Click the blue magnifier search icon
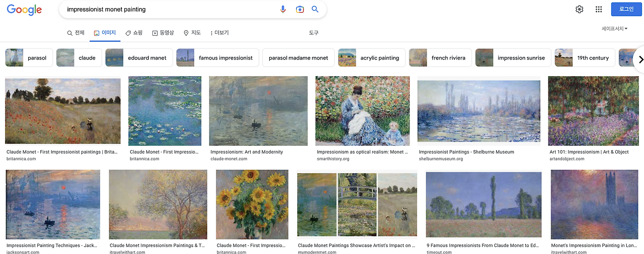 (315, 9)
